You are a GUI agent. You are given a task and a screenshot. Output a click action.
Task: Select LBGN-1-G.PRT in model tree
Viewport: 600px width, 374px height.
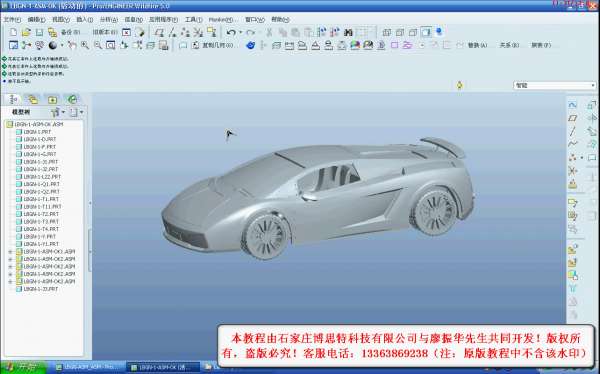click(40, 154)
